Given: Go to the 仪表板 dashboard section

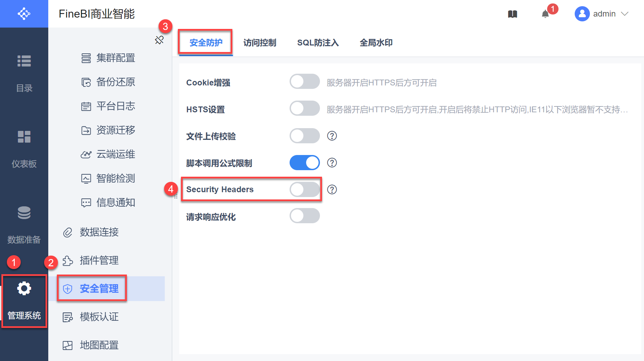Looking at the screenshot, I should [24, 149].
